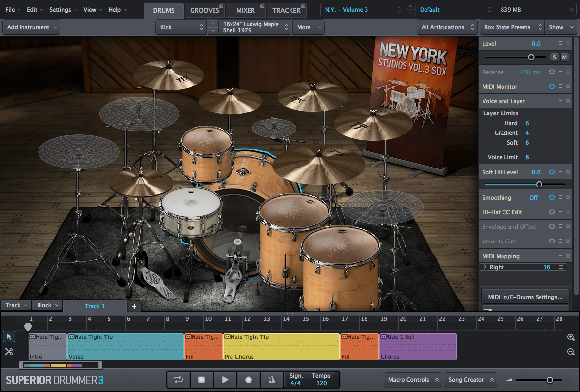
Task: Toggle the MIDI Monitor power button
Action: pos(552,86)
